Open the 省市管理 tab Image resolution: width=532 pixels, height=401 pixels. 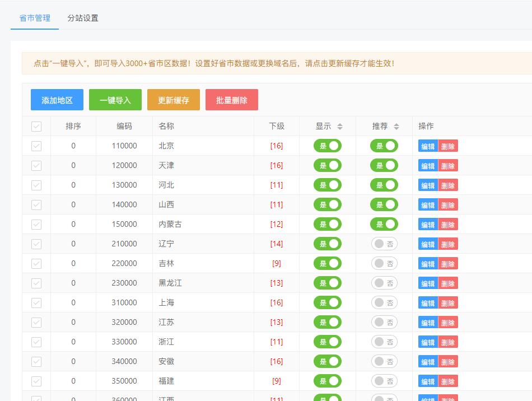click(x=35, y=18)
